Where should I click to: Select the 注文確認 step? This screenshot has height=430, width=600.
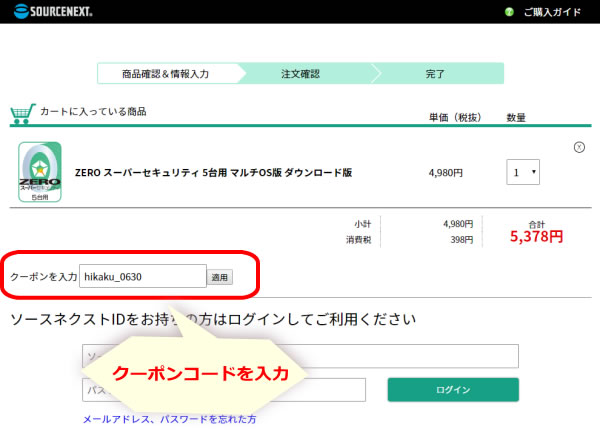pos(300,73)
